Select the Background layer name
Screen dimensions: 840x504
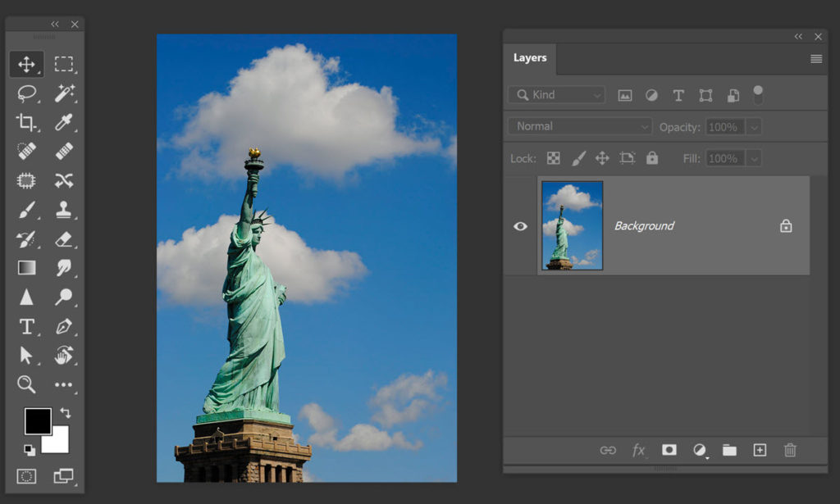coord(644,226)
